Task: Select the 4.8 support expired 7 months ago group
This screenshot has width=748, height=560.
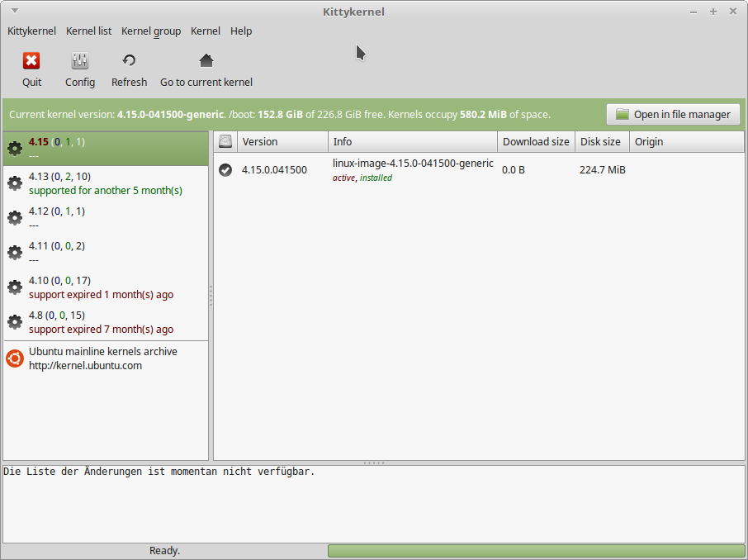Action: point(106,322)
